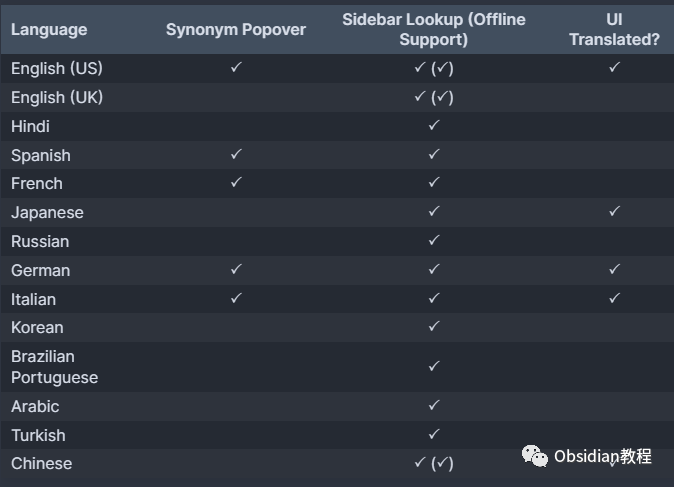The width and height of the screenshot is (674, 487).
Task: Click the Hindi Sidebar Lookup checkmark
Action: (x=434, y=126)
